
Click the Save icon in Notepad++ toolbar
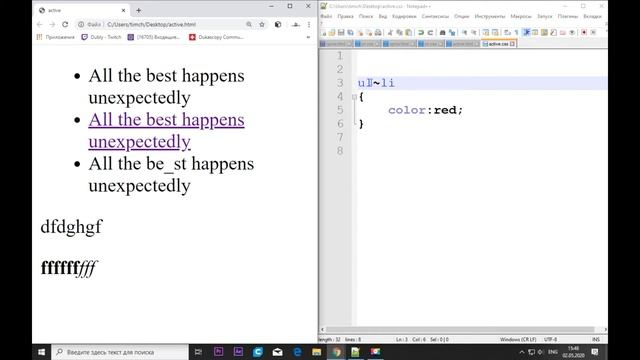pyautogui.click(x=341, y=33)
